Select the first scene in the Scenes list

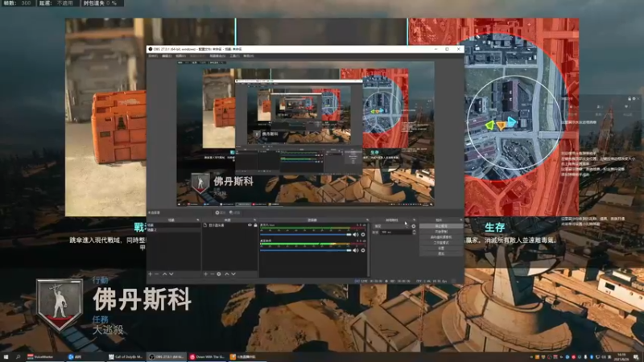(x=174, y=225)
